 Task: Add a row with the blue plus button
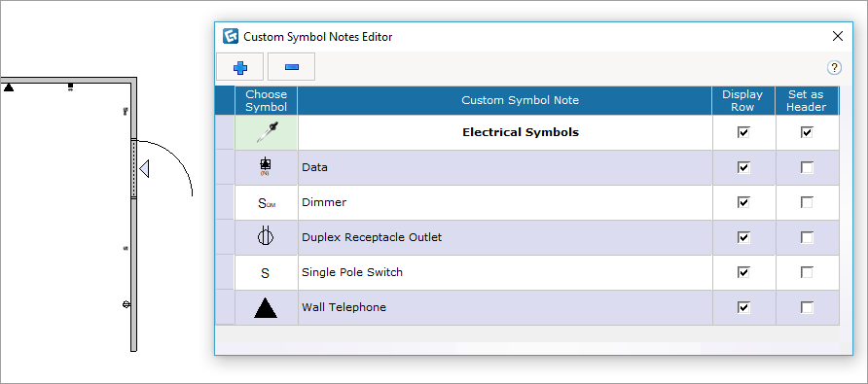coord(239,67)
